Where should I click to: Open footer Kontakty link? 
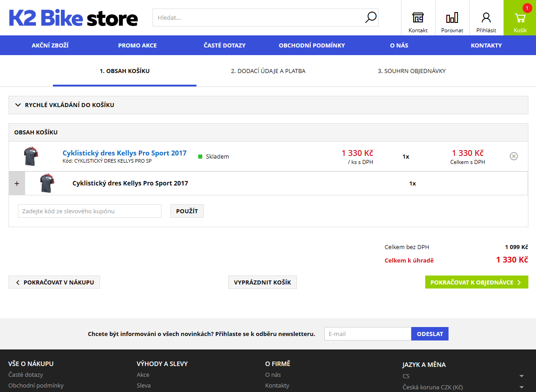click(277, 386)
